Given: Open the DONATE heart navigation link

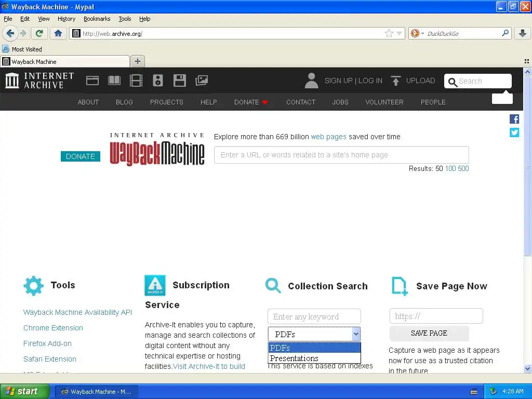Looking at the screenshot, I should click(251, 102).
